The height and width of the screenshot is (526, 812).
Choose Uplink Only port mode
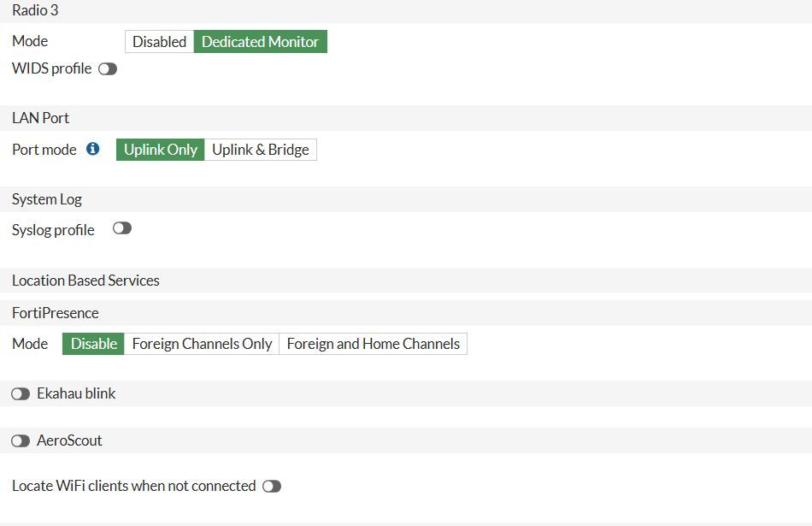click(161, 150)
